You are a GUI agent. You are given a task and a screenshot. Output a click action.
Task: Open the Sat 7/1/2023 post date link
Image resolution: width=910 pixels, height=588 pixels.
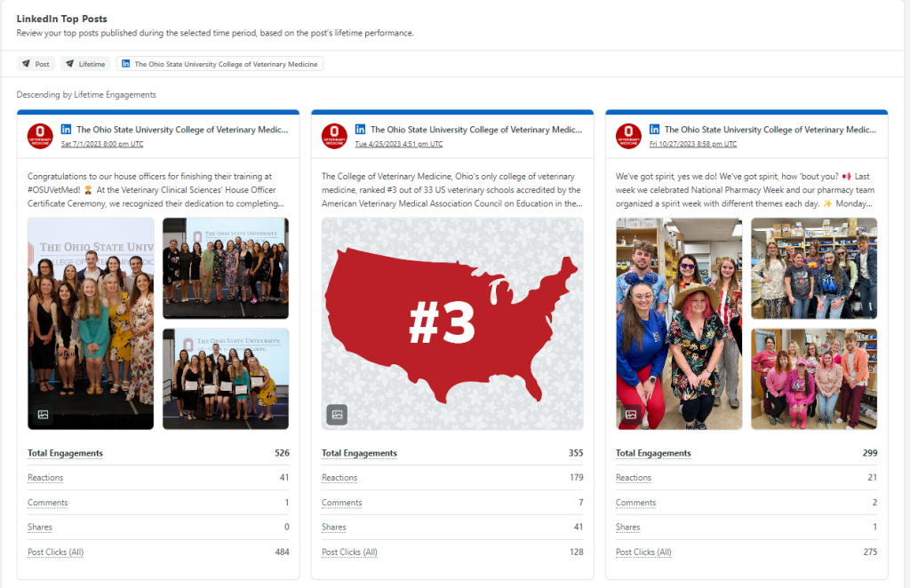(101, 144)
